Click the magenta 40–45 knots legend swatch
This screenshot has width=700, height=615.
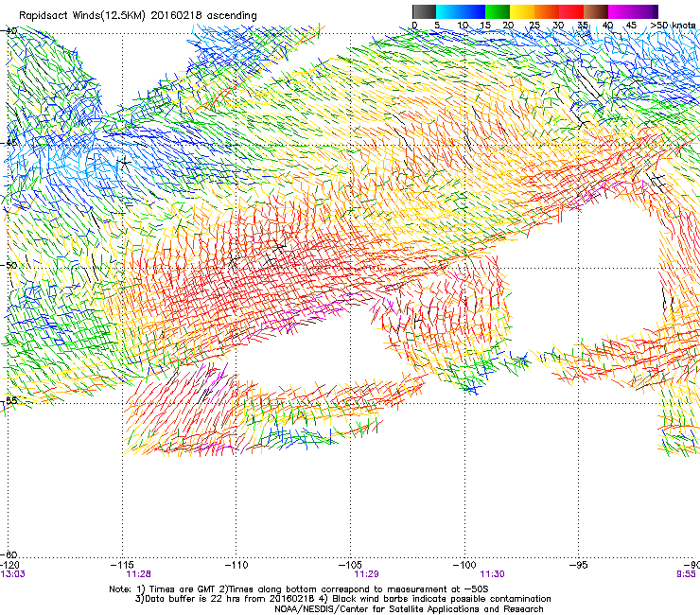(621, 11)
